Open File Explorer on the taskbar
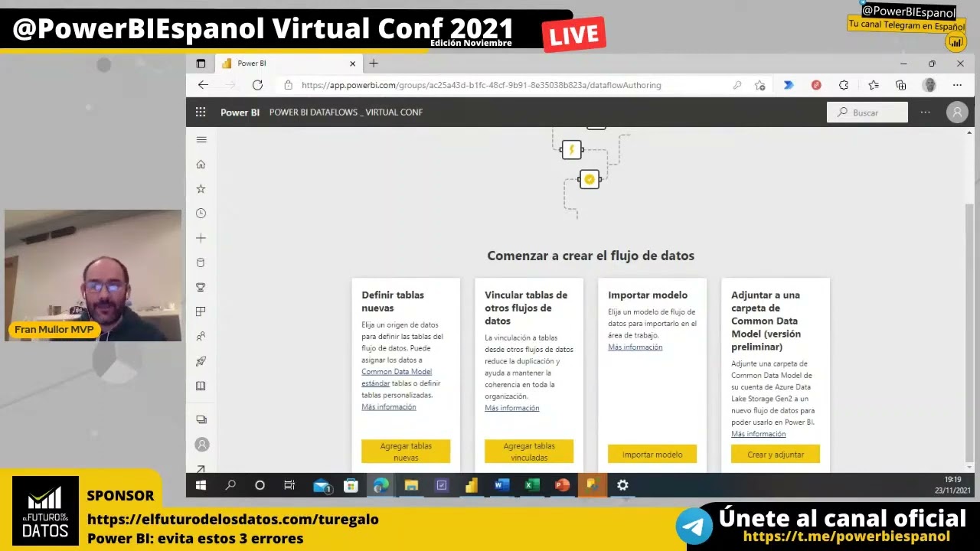Screen dimensions: 980x551 tap(411, 485)
